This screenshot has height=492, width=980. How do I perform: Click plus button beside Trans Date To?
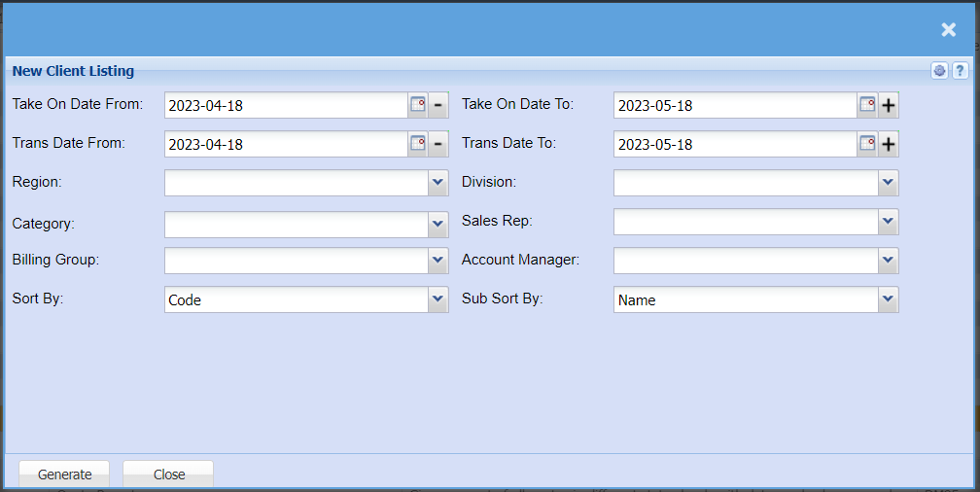(889, 144)
